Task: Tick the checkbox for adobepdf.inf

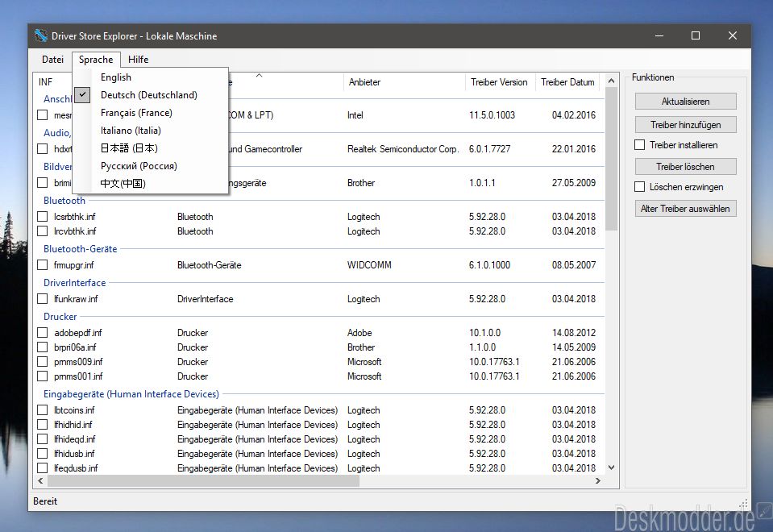Action: (43, 333)
